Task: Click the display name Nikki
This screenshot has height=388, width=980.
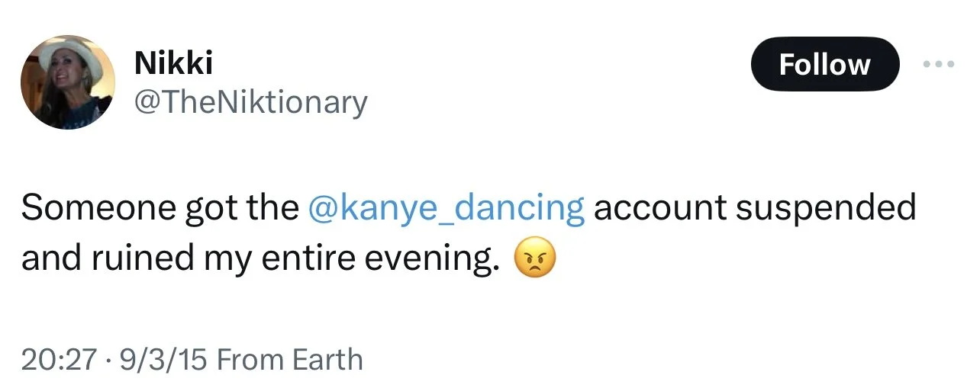Action: tap(172, 64)
